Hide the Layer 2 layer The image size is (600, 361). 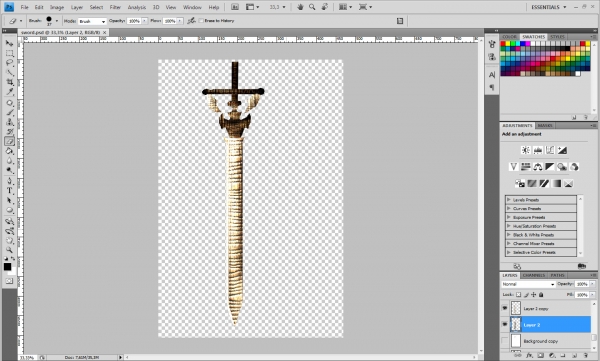coord(505,325)
